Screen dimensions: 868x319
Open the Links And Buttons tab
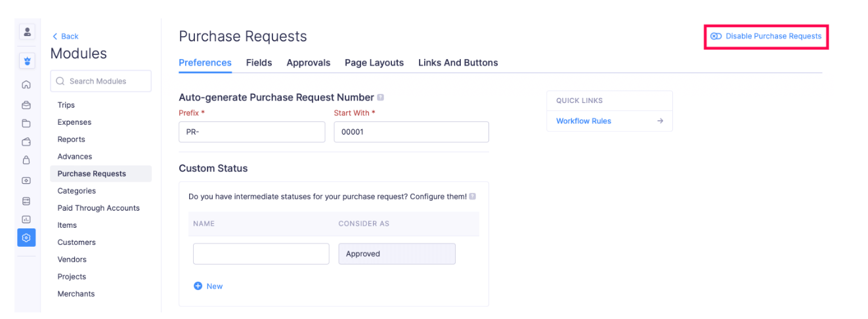pos(458,63)
